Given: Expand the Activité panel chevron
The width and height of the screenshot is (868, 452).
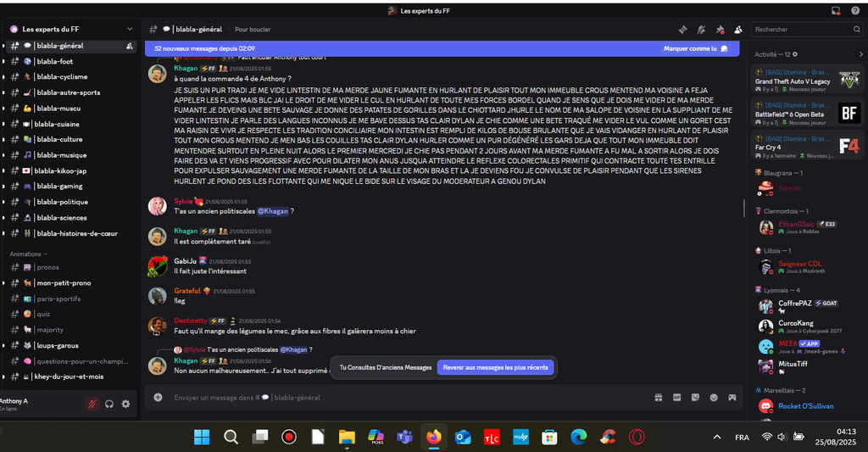Looking at the screenshot, I should coord(861,54).
